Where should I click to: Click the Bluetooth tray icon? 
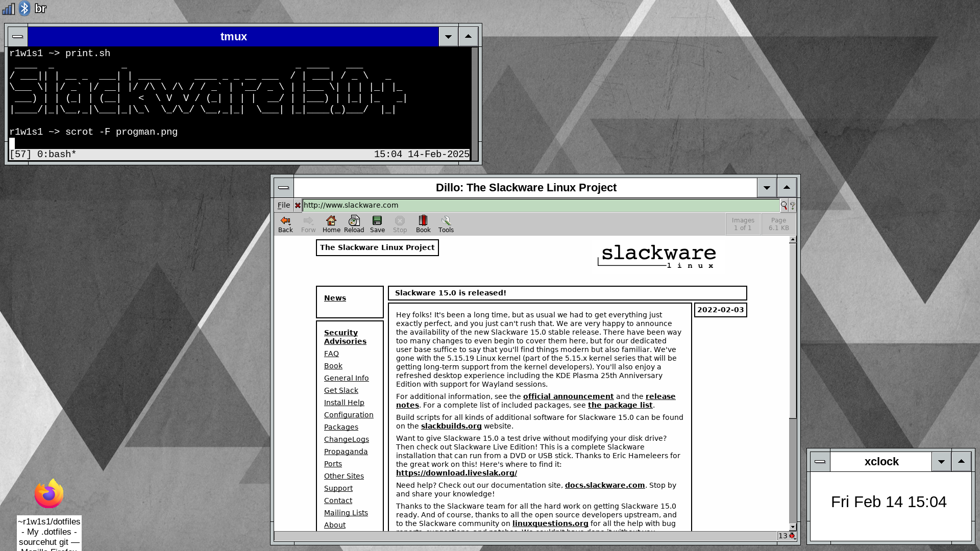24,9
